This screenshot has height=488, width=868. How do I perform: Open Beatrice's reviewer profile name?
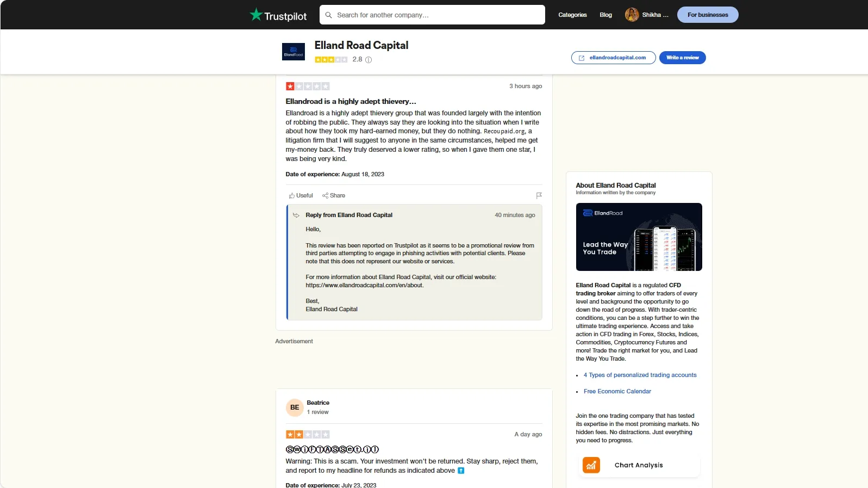pyautogui.click(x=318, y=403)
